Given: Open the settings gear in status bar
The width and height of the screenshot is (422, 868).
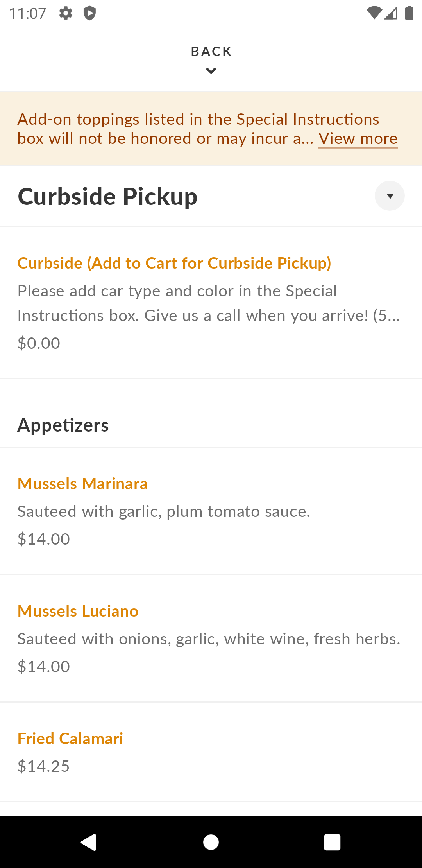Looking at the screenshot, I should pyautogui.click(x=66, y=13).
